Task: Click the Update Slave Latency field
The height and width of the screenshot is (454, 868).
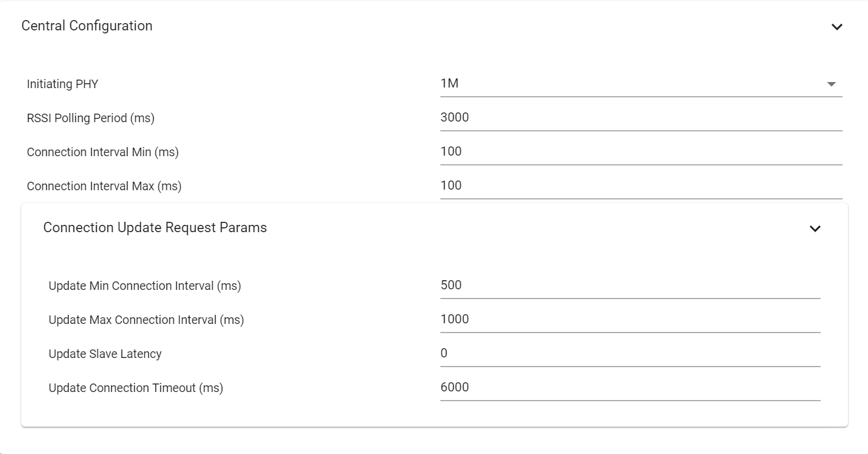Action: [630, 354]
